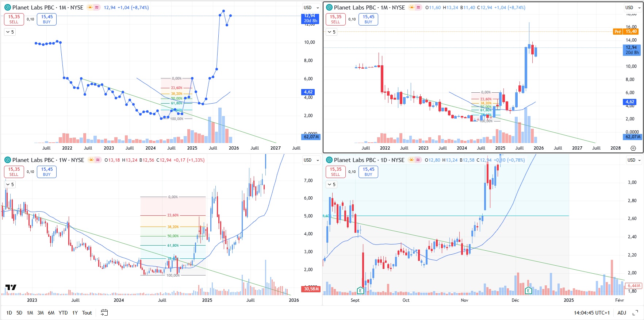Screen dimensions: 644x320
Task: Click SELL 15,35 in 1W chart
Action: coord(14,172)
